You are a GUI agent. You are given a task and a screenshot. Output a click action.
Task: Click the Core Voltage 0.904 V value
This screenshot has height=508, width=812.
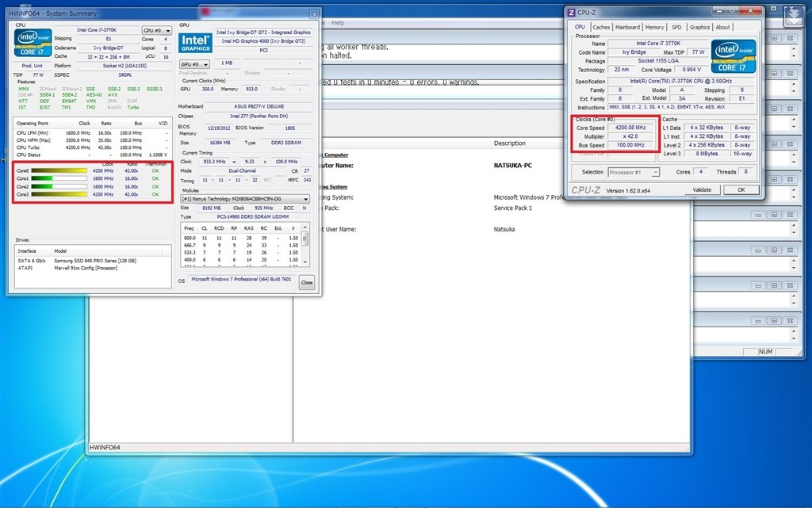pos(691,69)
